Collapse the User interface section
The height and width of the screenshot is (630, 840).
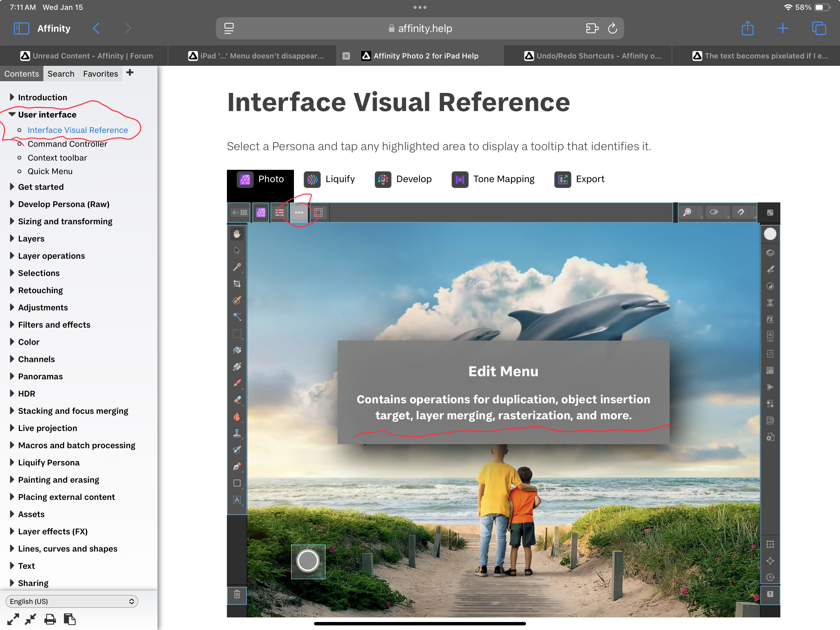[12, 114]
